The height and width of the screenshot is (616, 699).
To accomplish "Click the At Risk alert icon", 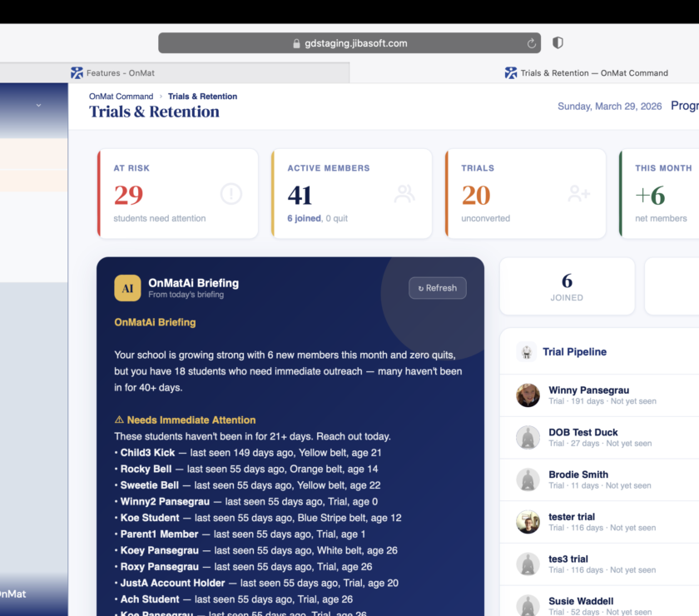I will click(231, 194).
